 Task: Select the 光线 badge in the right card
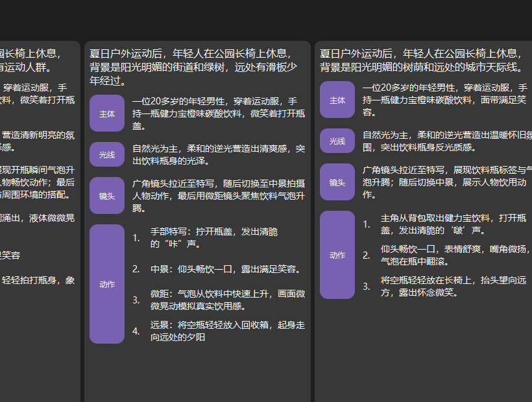[x=337, y=141]
